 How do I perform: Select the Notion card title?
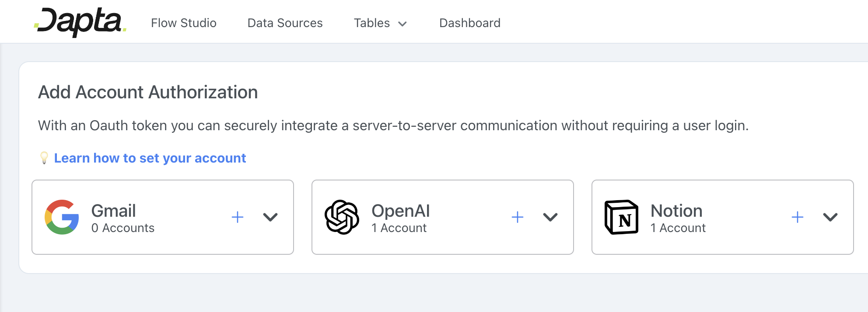(x=676, y=211)
